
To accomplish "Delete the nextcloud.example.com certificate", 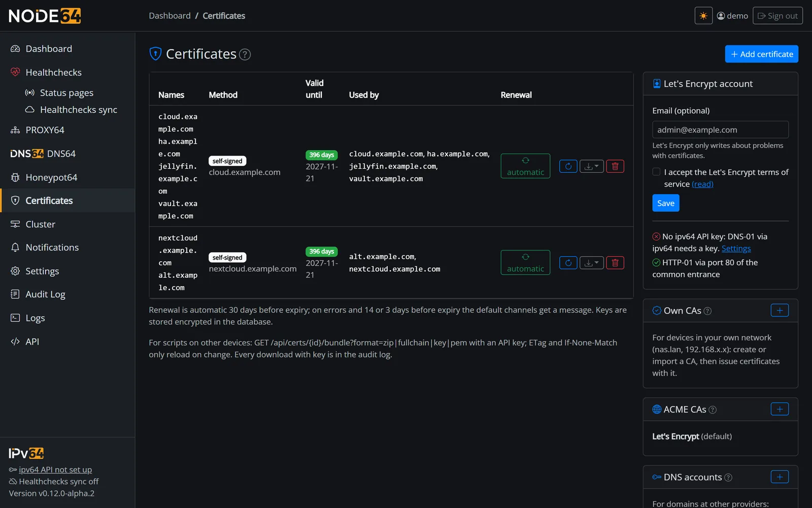I will 615,263.
